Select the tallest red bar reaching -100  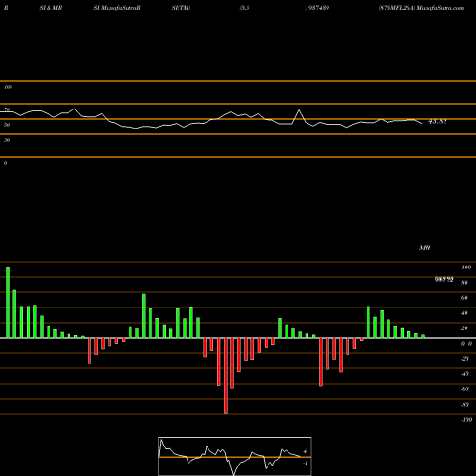[x=226, y=376]
